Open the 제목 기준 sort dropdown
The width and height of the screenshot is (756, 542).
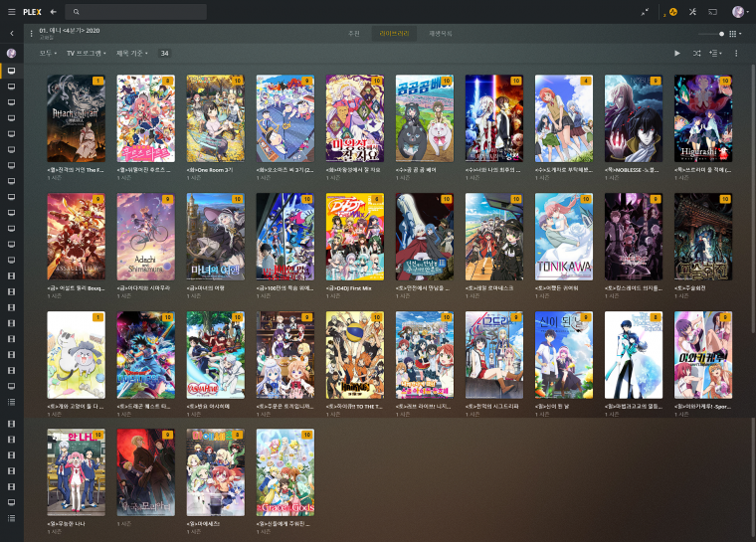click(x=132, y=53)
